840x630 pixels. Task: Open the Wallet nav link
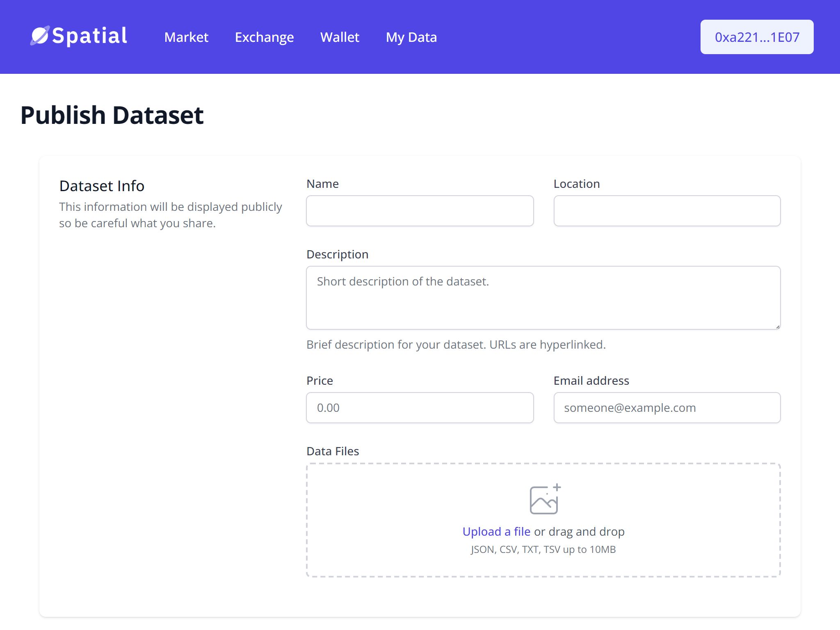click(340, 37)
